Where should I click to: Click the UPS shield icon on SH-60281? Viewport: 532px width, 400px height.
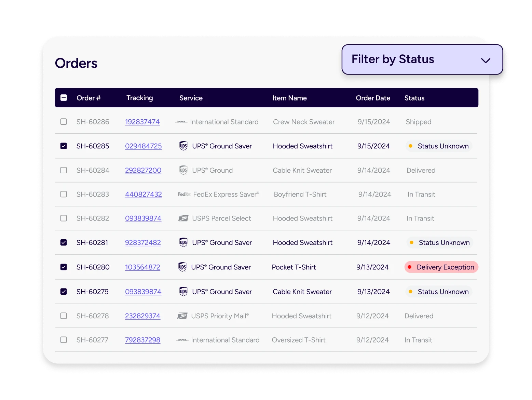pyautogui.click(x=183, y=242)
